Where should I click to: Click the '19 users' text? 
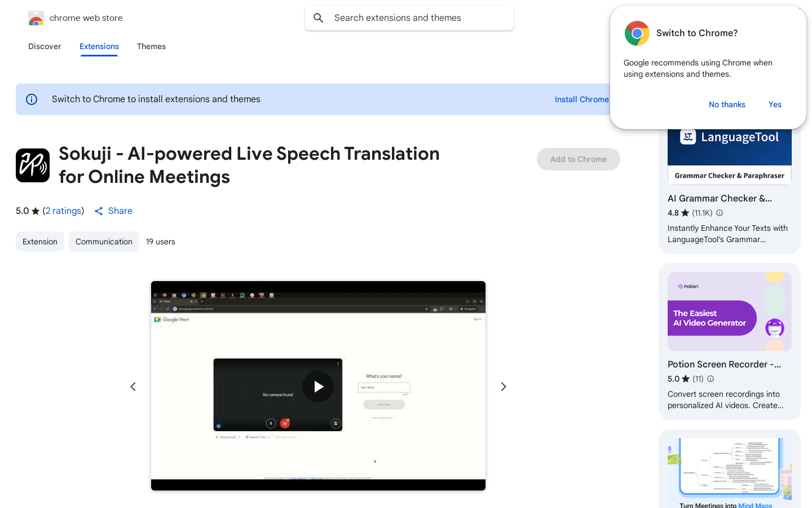coord(161,242)
